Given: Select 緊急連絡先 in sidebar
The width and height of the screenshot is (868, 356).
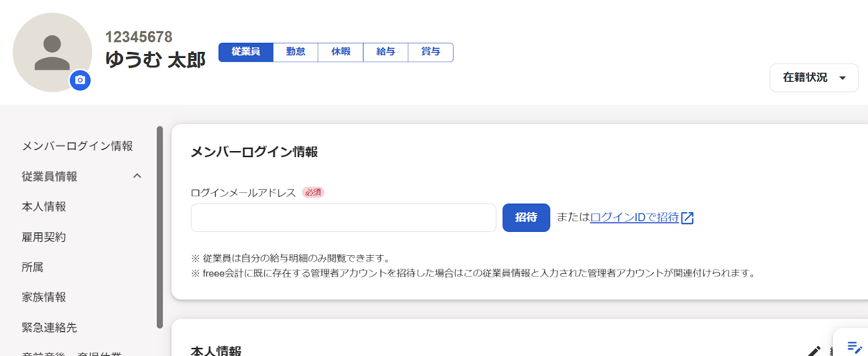Looking at the screenshot, I should [x=49, y=327].
